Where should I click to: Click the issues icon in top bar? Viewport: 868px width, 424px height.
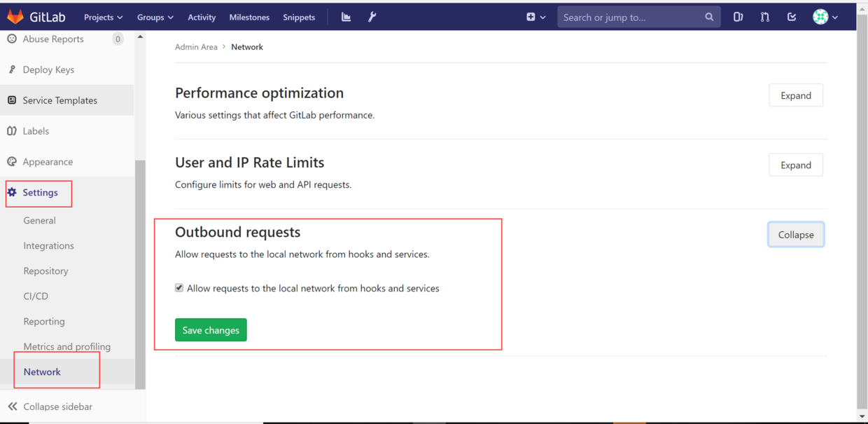(738, 17)
